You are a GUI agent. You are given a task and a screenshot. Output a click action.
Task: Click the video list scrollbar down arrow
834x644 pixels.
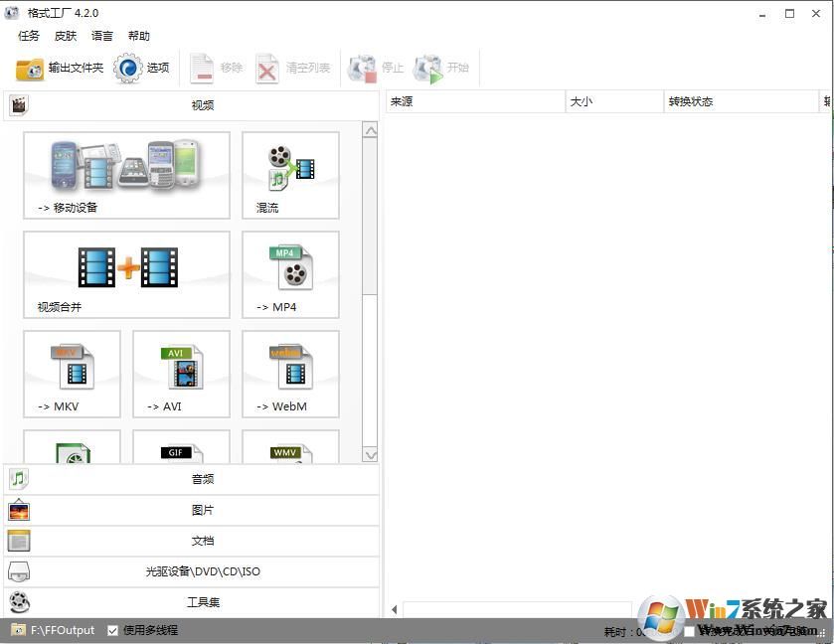click(x=370, y=455)
